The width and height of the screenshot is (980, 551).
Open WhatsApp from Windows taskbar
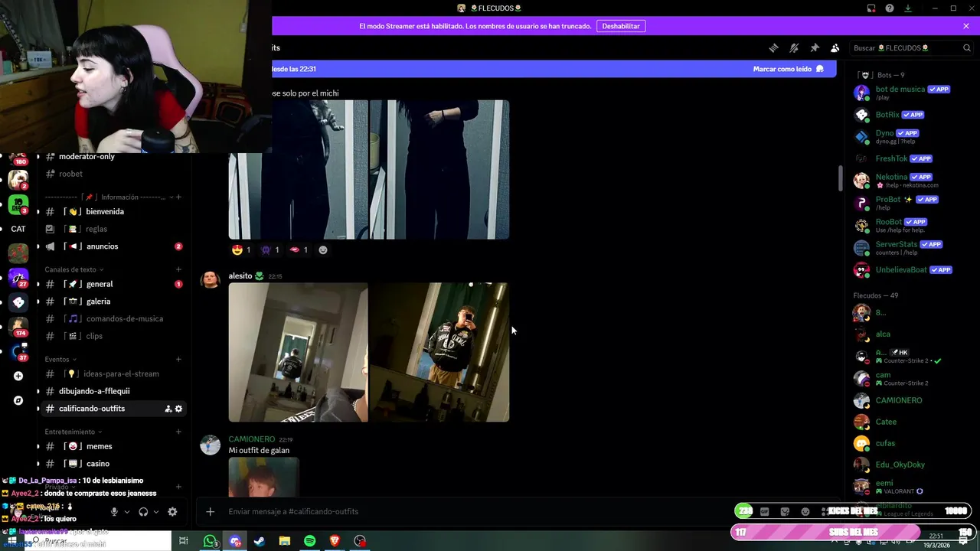tap(210, 541)
